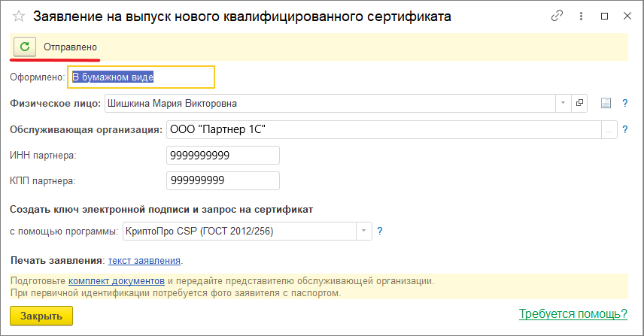
Task: Open the Шишкина Мария Викторовна record with the open-form icon
Action: pos(579,103)
